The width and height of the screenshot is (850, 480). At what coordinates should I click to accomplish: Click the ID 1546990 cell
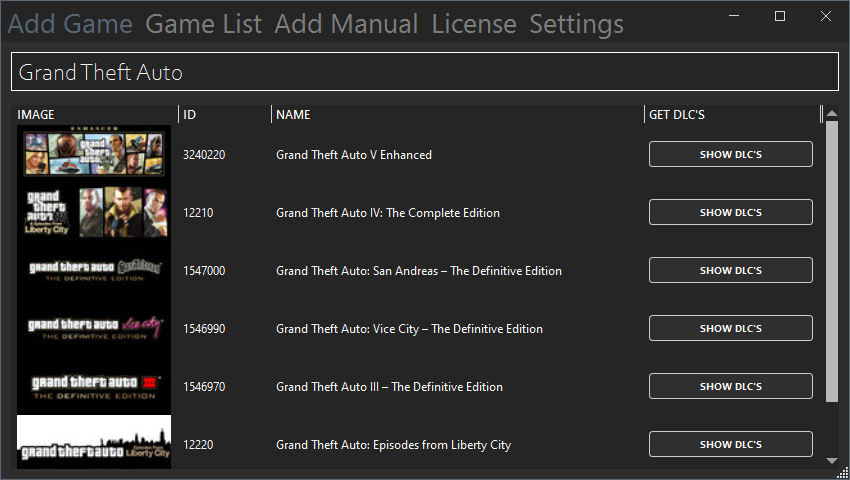click(x=204, y=329)
